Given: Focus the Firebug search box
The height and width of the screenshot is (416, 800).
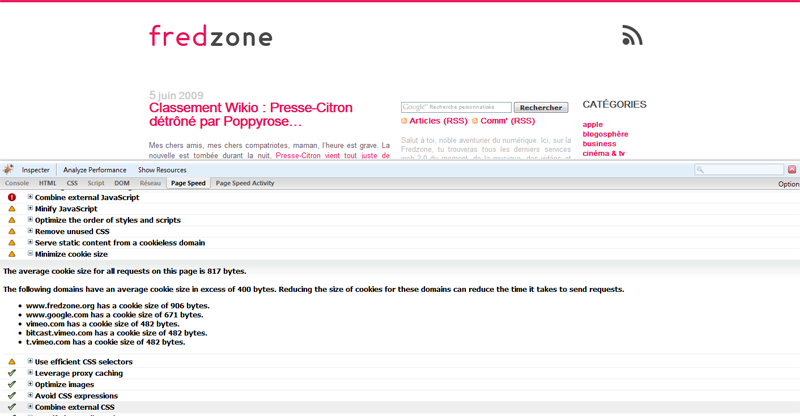Looking at the screenshot, I should 739,169.
